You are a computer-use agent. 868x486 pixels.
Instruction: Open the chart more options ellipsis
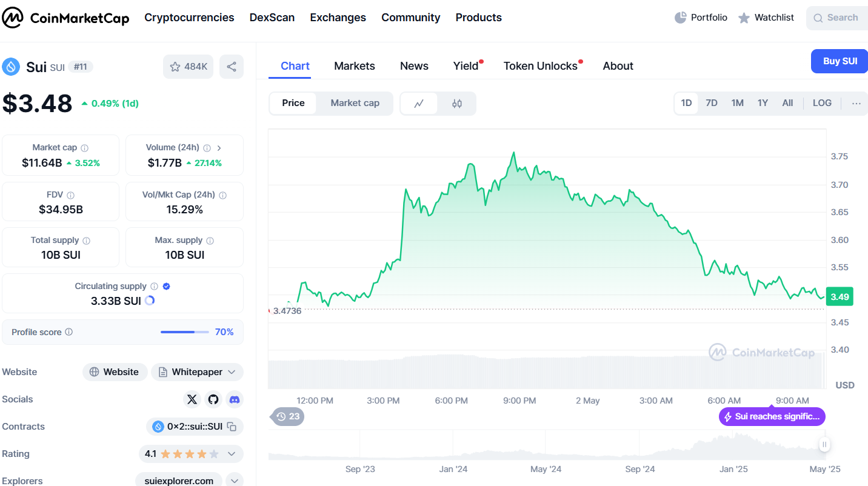(856, 103)
